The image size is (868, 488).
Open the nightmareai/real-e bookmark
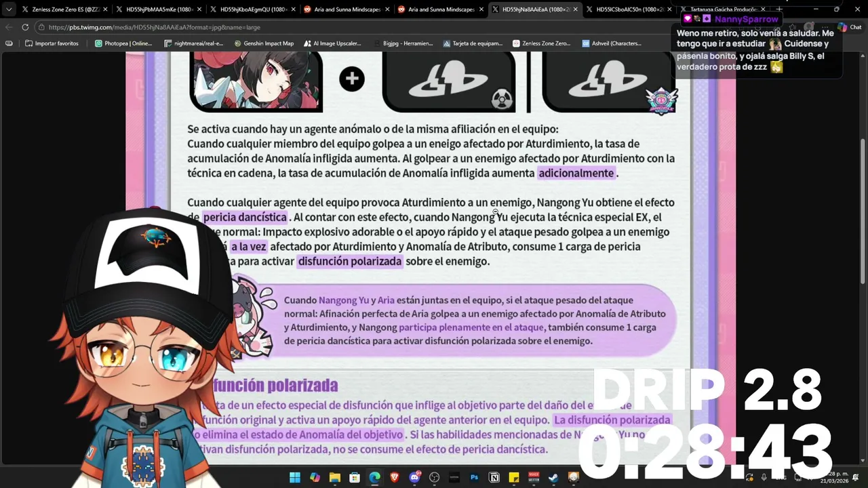tap(193, 43)
